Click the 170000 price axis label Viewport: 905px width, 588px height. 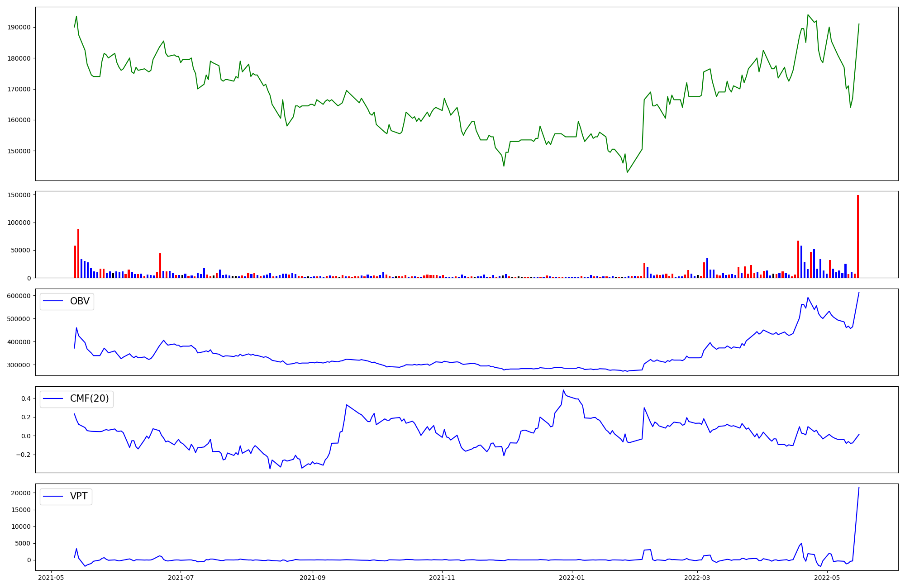[x=19, y=89]
